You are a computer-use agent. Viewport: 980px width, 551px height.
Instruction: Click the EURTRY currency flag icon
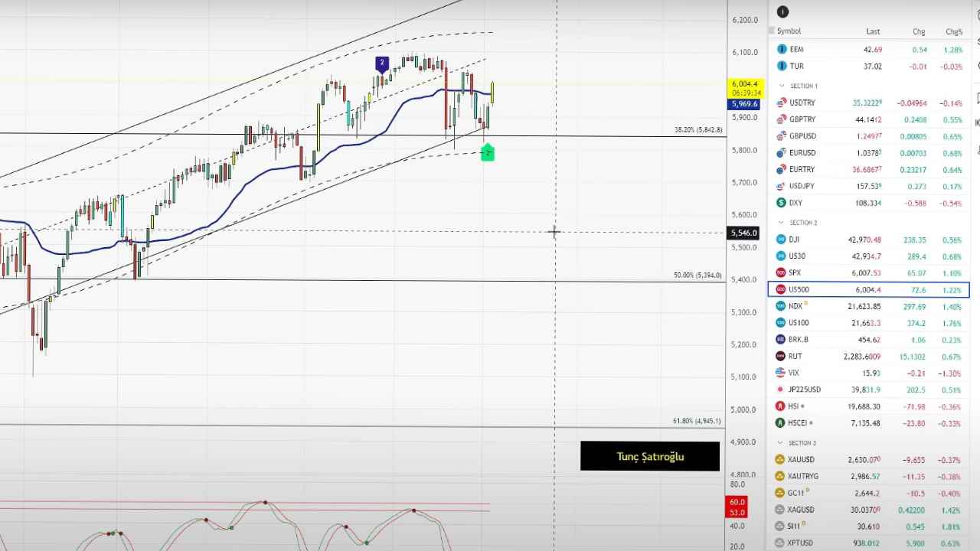(782, 169)
